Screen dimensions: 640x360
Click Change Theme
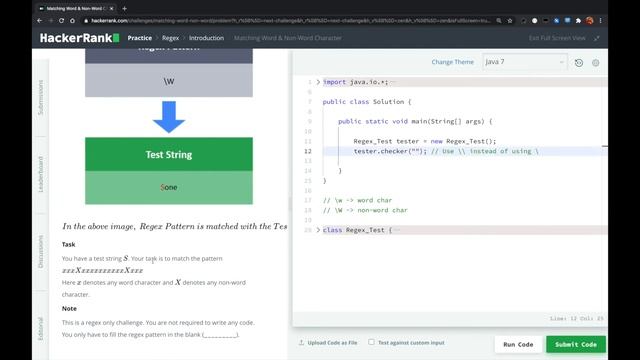(453, 62)
